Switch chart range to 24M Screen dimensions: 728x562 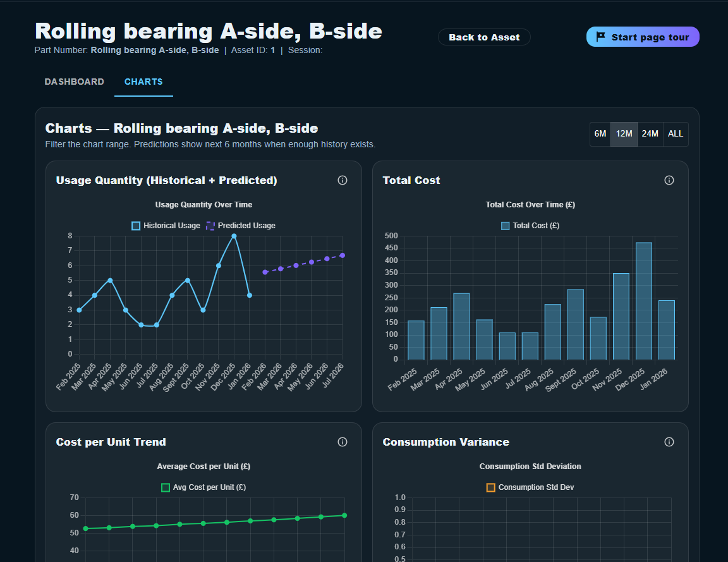tap(650, 134)
